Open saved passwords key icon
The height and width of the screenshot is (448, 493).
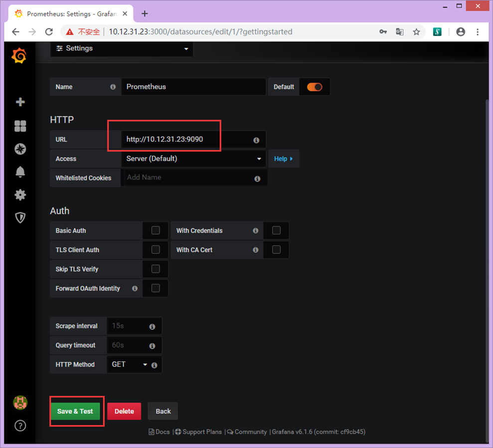[x=383, y=32]
